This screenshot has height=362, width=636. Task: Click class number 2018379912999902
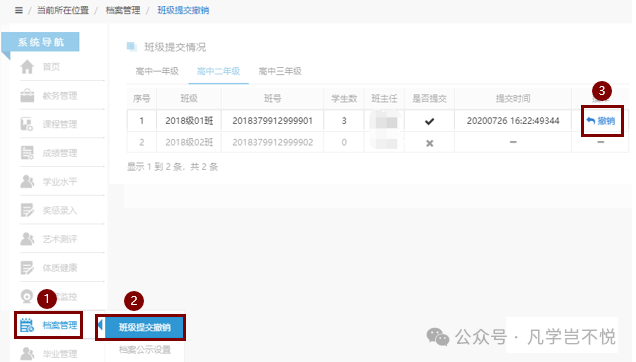(x=272, y=142)
